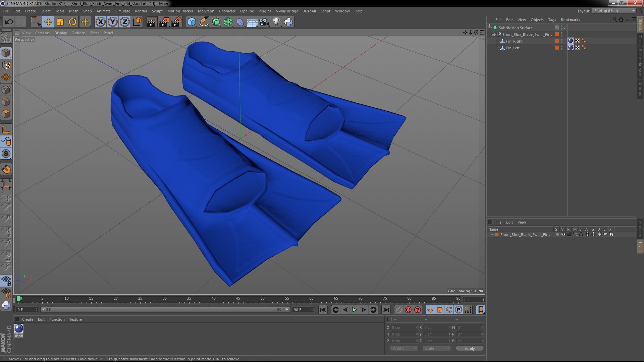Select the Rotate tool icon
The image size is (644, 362).
[72, 22]
